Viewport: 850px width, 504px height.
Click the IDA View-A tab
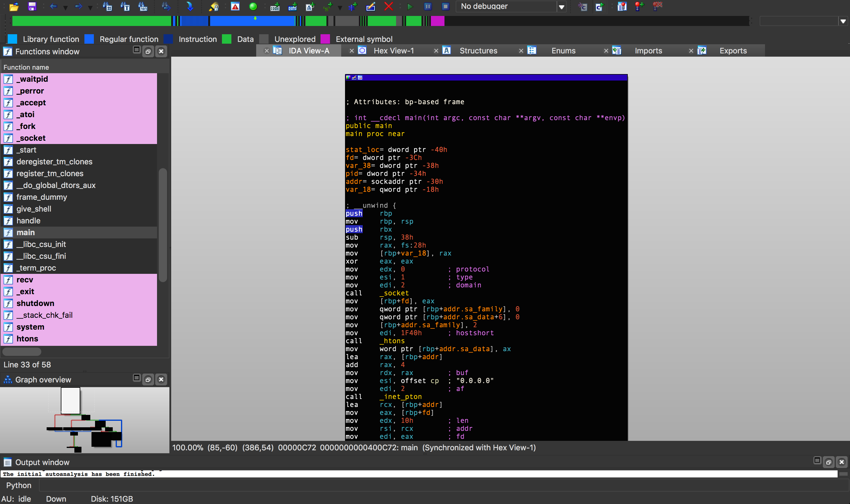point(309,50)
